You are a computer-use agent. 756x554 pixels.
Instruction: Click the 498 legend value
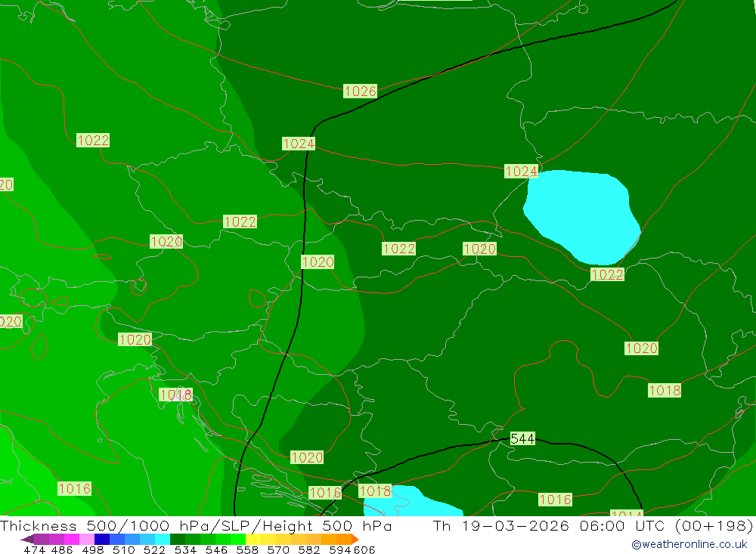pos(92,549)
